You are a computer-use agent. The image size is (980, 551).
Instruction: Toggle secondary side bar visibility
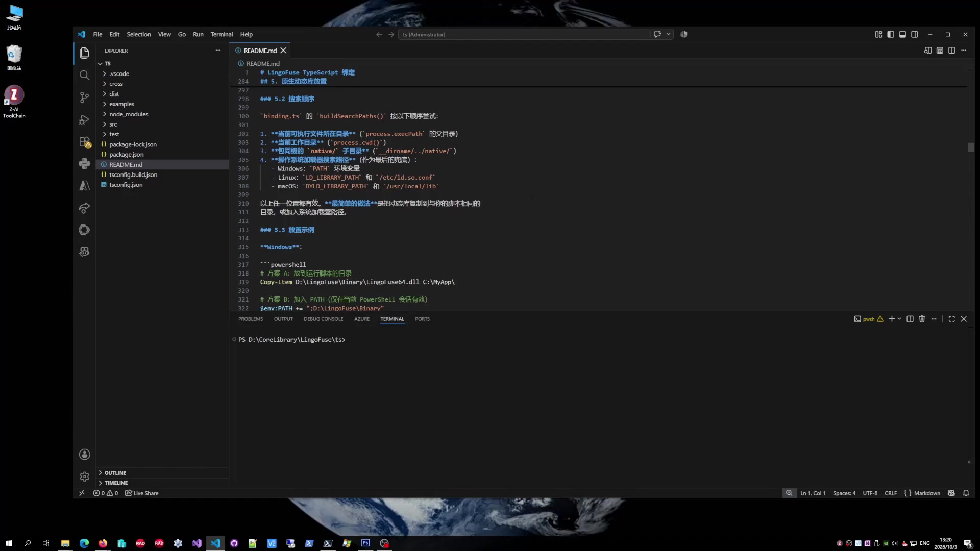tap(915, 34)
